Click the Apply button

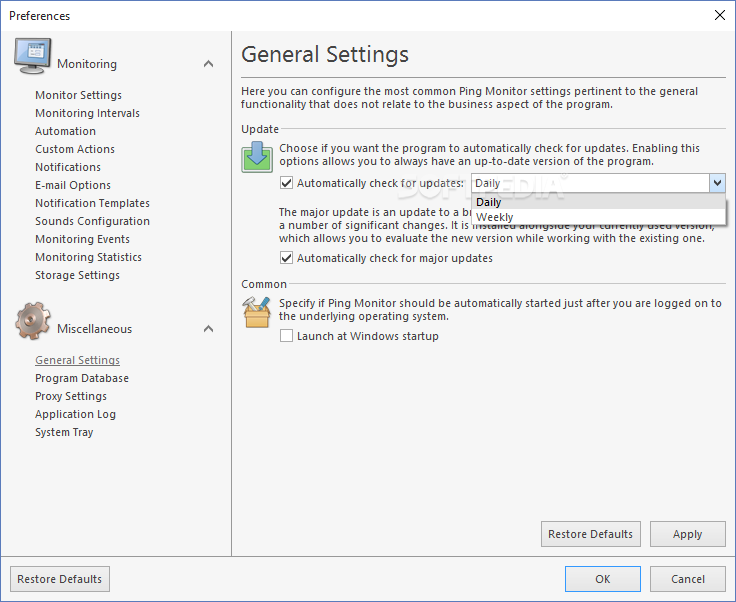[687, 534]
